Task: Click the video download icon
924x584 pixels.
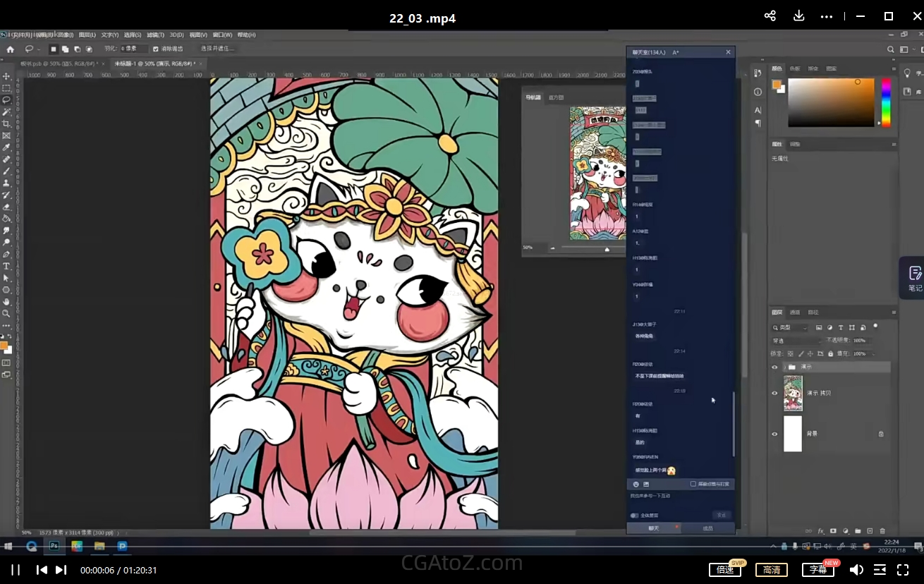Action: click(798, 16)
